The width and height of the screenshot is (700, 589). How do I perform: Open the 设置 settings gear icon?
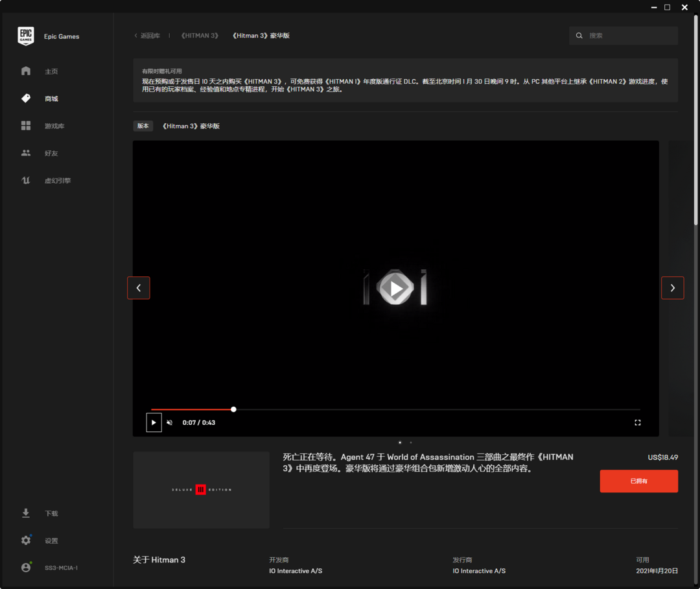[x=26, y=540]
